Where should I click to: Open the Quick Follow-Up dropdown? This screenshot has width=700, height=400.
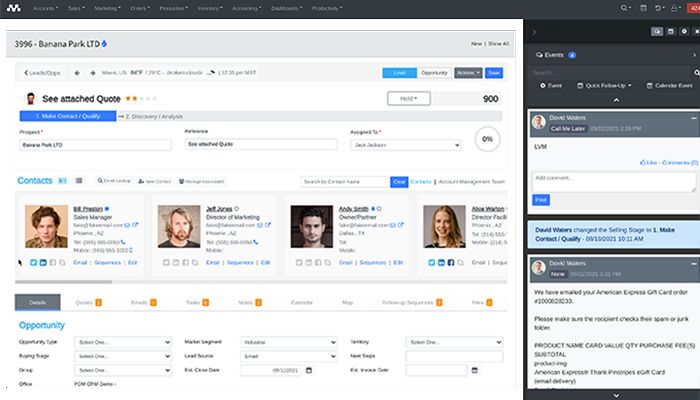tap(604, 85)
